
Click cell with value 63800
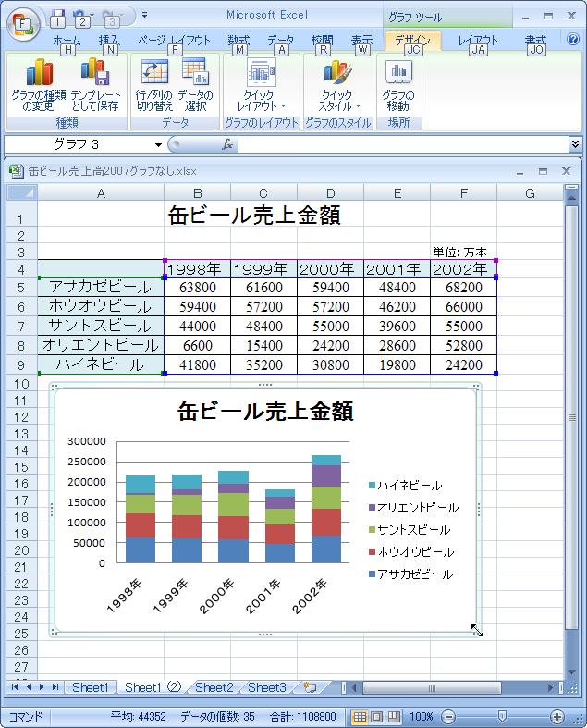(197, 288)
